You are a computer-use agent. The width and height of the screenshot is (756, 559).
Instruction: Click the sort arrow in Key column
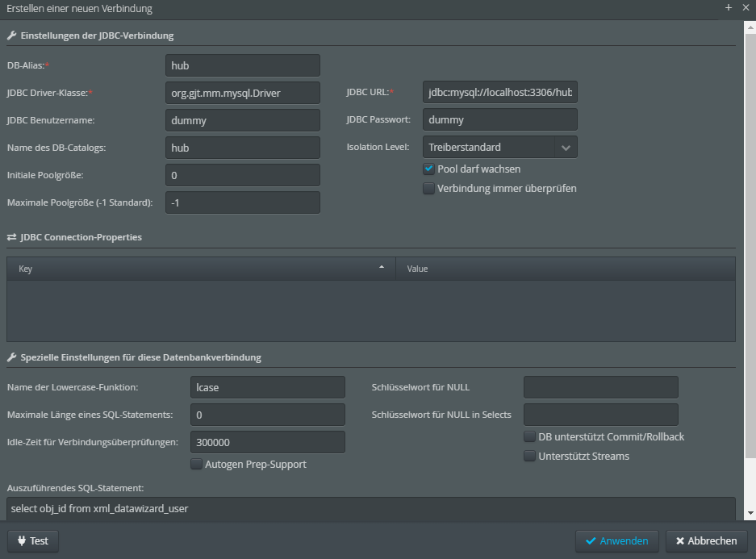click(382, 267)
